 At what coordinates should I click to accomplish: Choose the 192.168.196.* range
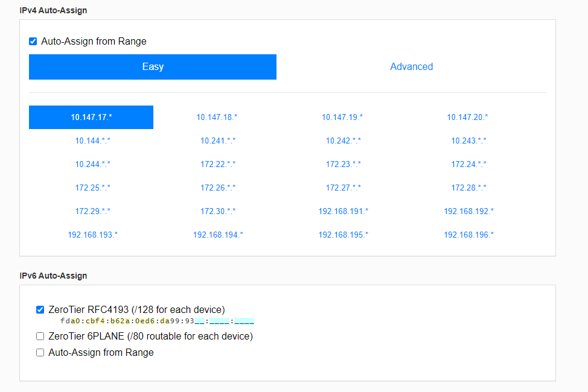point(468,235)
